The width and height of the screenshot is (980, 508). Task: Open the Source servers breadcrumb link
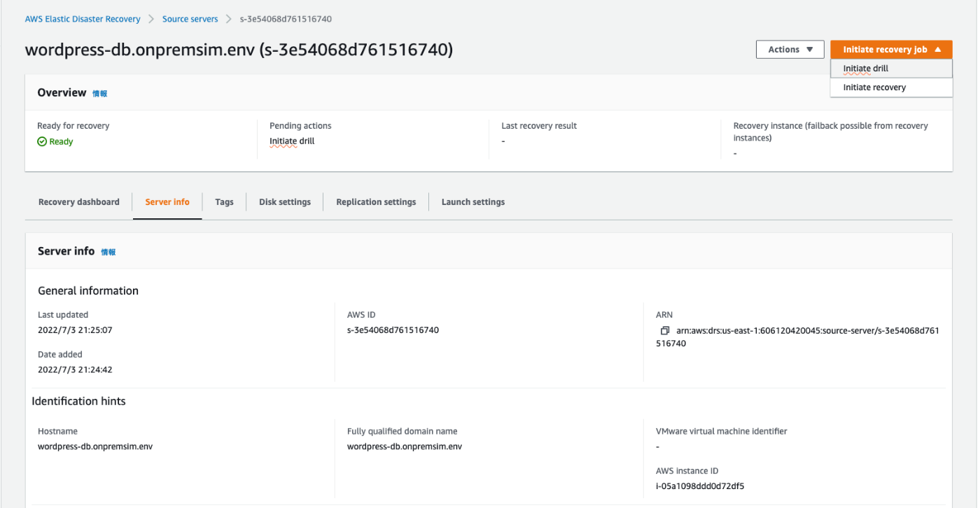coord(190,19)
